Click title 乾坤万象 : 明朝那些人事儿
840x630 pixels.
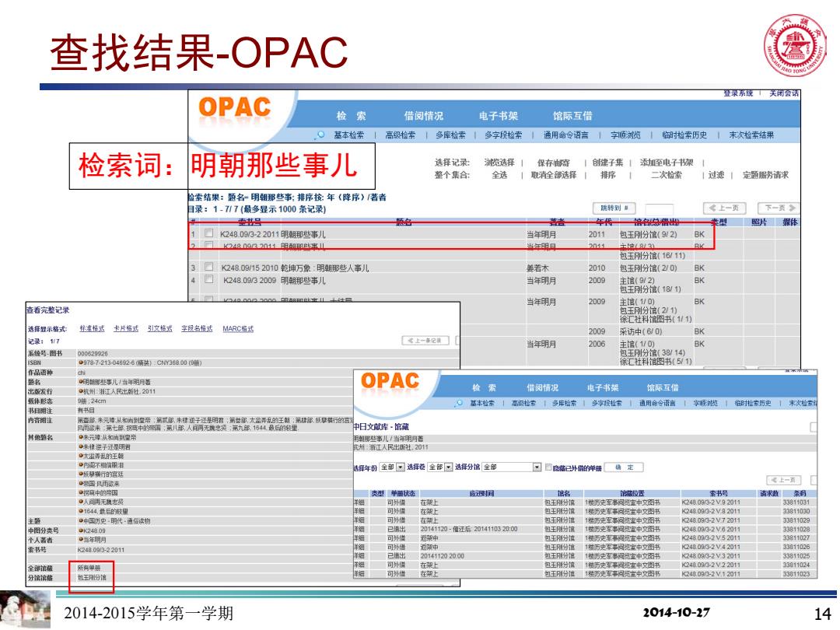[x=324, y=268]
